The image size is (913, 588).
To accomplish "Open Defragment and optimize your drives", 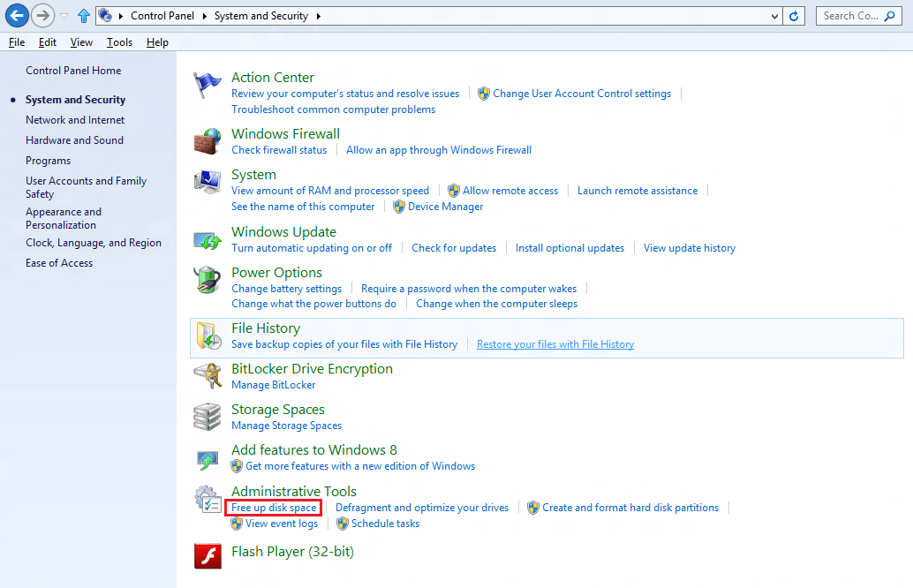I will pyautogui.click(x=422, y=508).
